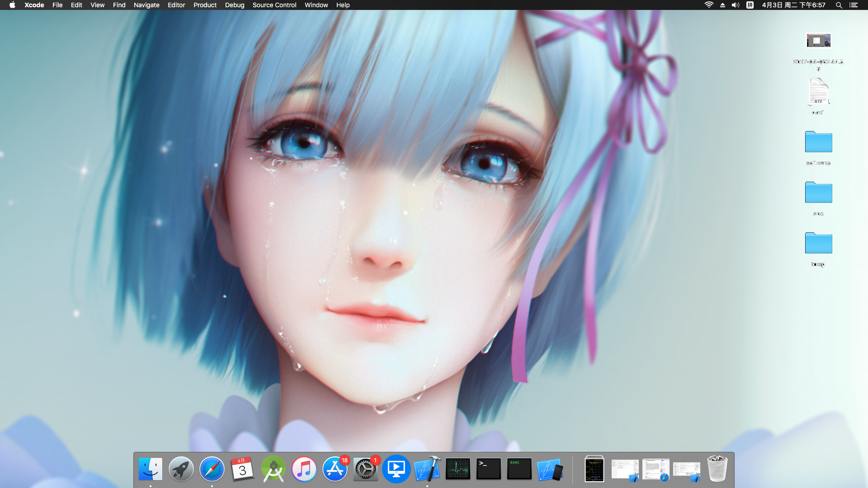Open the blue monitor-with-play-button app in Dock
Image resolution: width=868 pixels, height=488 pixels.
click(396, 469)
